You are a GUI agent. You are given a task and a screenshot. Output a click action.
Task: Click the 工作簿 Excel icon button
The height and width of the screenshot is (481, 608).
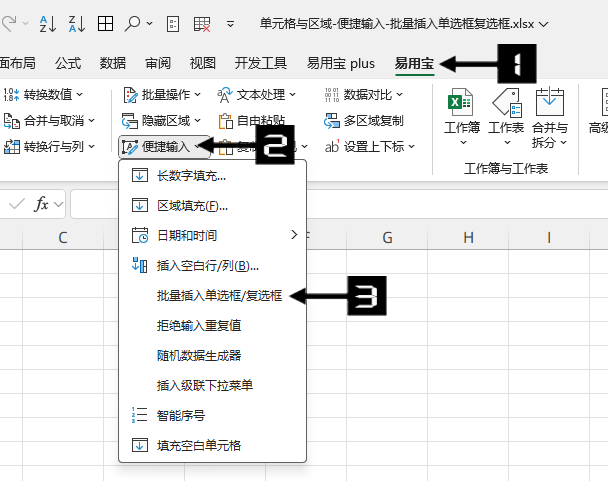pos(462,116)
